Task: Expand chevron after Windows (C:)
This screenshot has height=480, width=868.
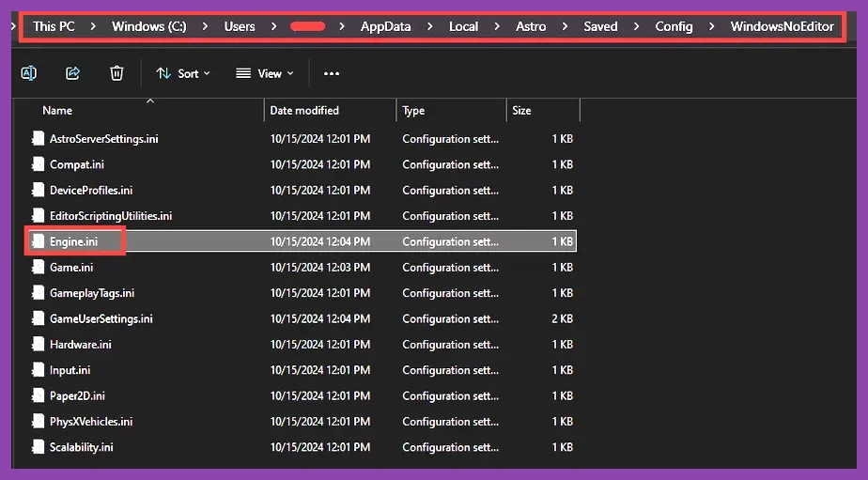Action: point(206,26)
